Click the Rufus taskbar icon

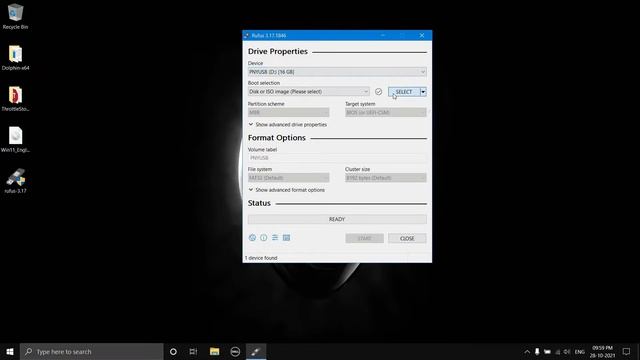[256, 351]
